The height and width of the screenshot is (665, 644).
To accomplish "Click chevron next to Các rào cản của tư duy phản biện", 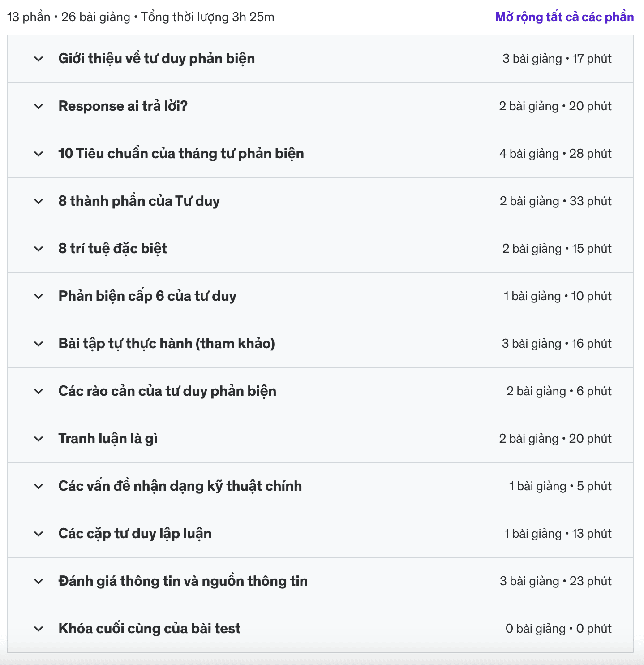I will pos(39,391).
